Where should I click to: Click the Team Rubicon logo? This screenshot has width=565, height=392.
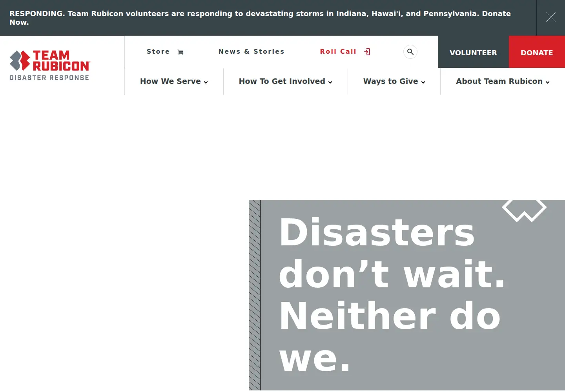(x=50, y=65)
